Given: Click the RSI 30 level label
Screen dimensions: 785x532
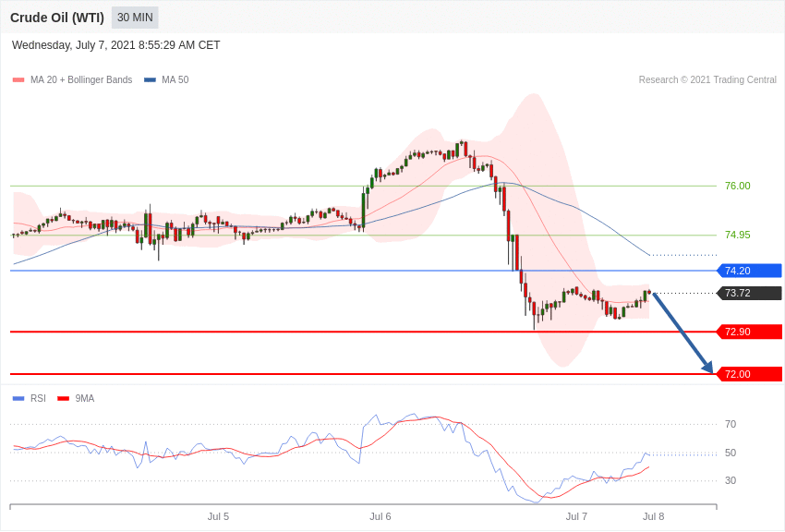Looking at the screenshot, I should [731, 480].
